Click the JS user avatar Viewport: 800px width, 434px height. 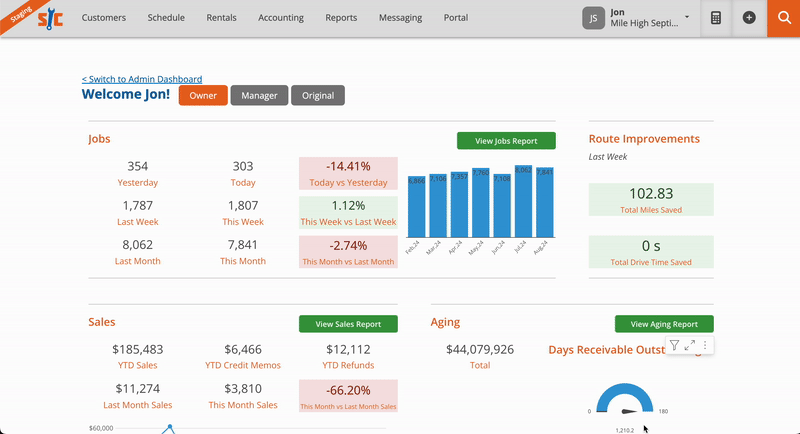point(593,18)
